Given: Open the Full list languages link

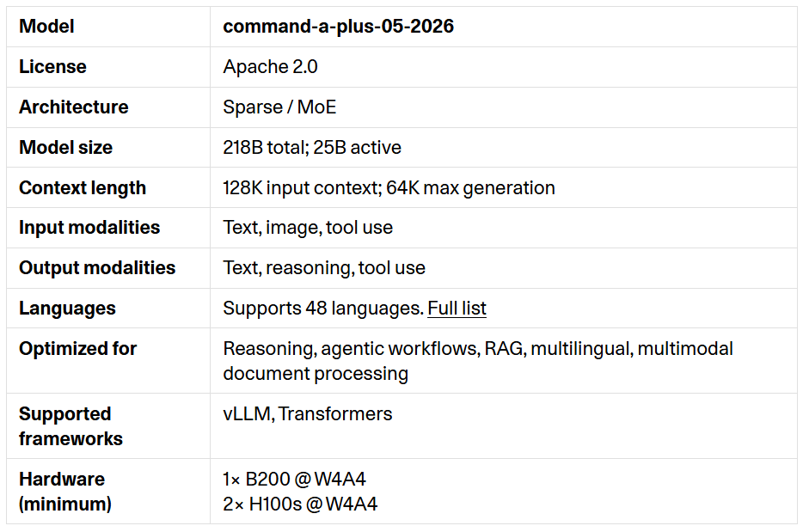Looking at the screenshot, I should pyautogui.click(x=457, y=309).
